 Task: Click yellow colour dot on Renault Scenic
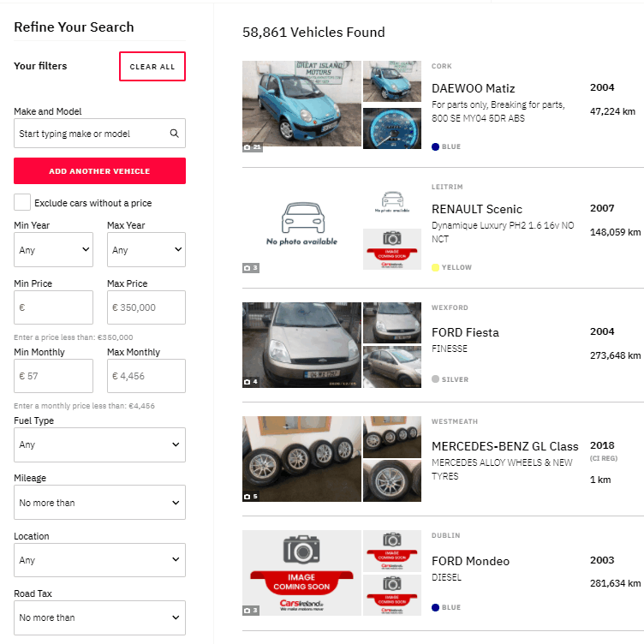435,267
